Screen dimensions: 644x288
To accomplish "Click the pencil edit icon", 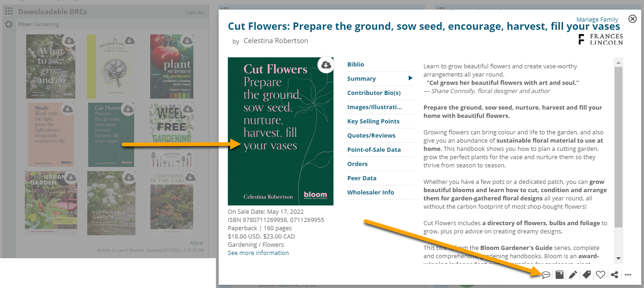I will pos(573,275).
